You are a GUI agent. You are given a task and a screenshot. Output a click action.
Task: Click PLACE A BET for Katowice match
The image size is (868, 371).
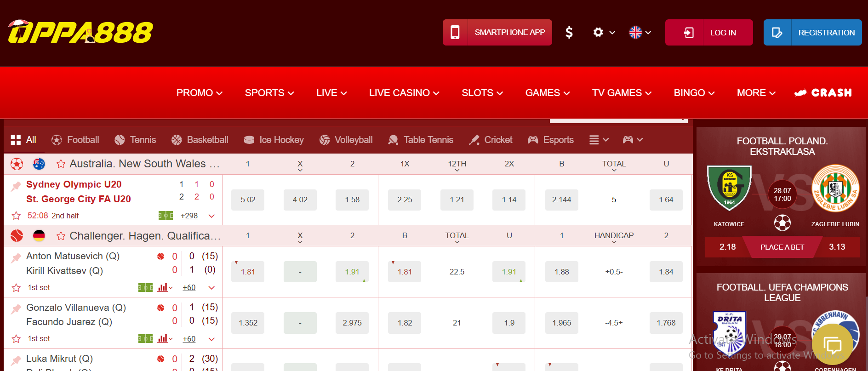[782, 247]
